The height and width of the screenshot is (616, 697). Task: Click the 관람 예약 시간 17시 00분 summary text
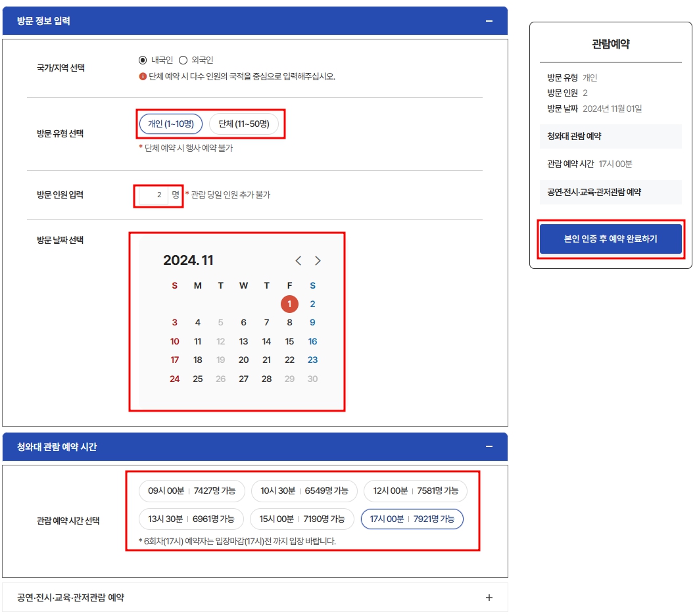coord(589,164)
